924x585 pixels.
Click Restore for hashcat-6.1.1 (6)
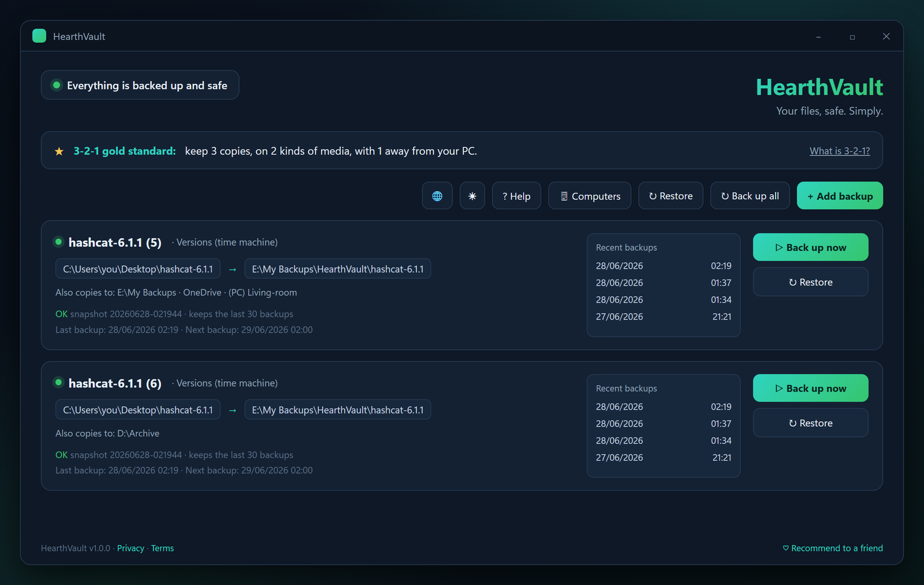coord(810,423)
